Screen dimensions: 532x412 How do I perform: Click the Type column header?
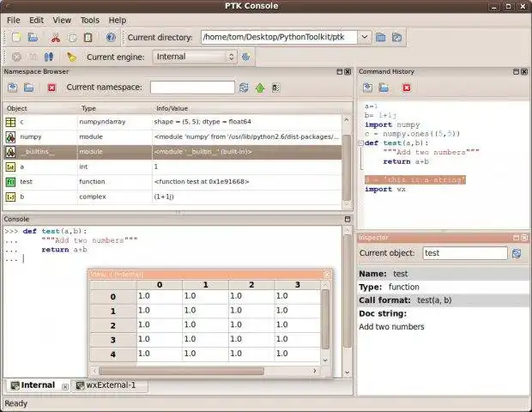coord(88,109)
